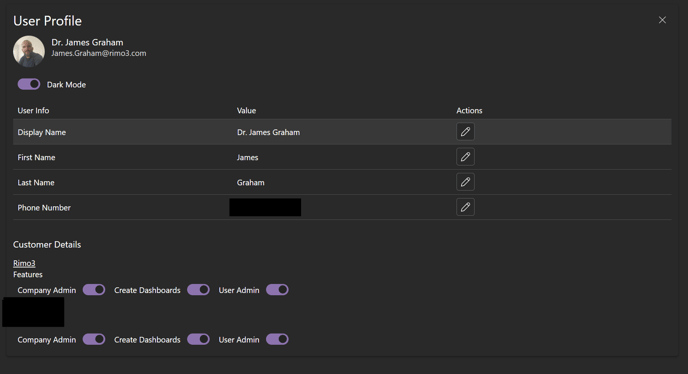Switch off User Admin for Rimo3
Screen dimensions: 688x374
pos(277,290)
